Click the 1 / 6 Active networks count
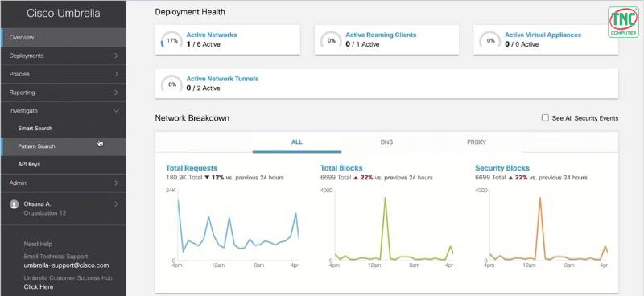The image size is (644, 296). click(203, 44)
